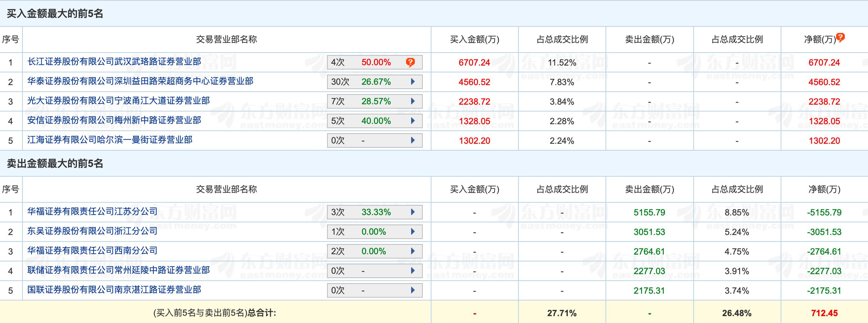Open 安信证券梅州新中路证券营业部 link
This screenshot has height=323, width=868.
pos(114,120)
